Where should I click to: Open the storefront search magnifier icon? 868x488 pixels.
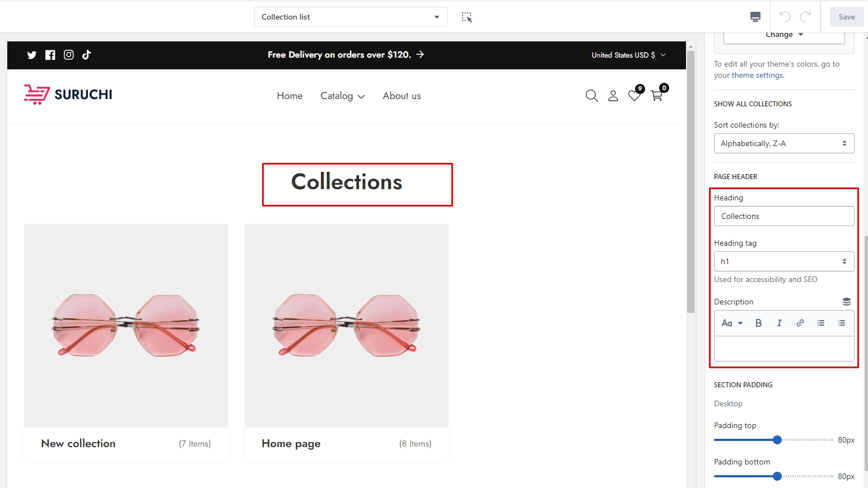591,96
